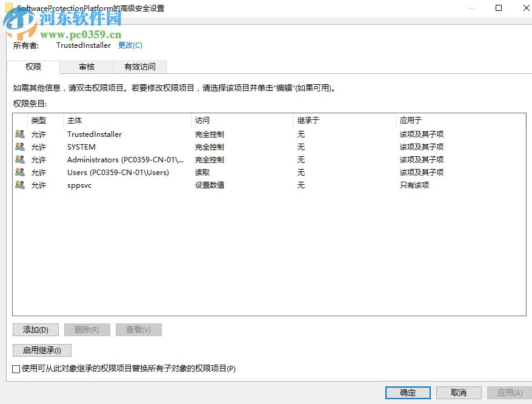Click the Administrators entry's user icon
Viewport: 532px width, 404px height.
point(20,159)
